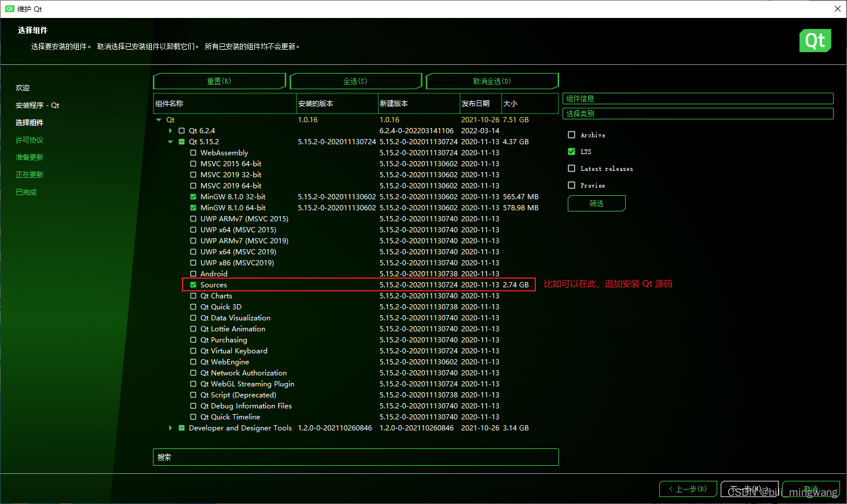Select the 正在更新 sidebar step
847x504 pixels.
click(30, 175)
